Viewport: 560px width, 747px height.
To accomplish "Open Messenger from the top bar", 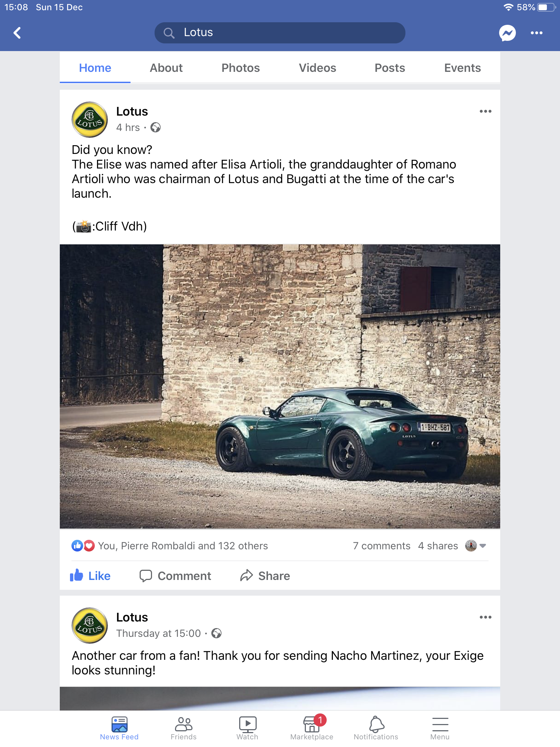I will pos(507,33).
